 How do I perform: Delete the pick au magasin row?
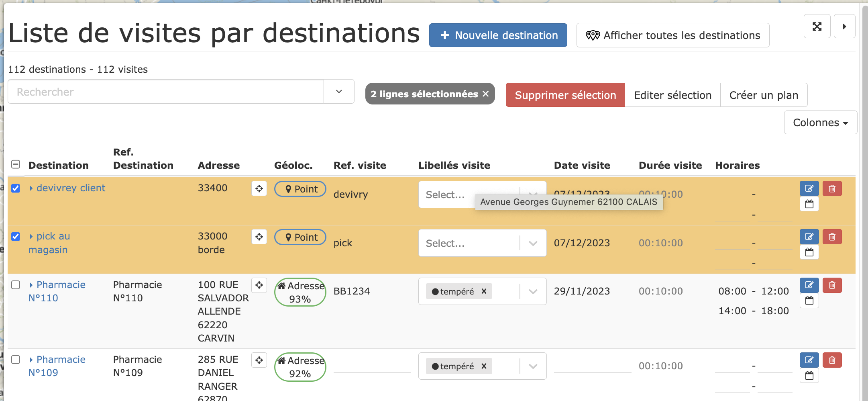(x=832, y=237)
